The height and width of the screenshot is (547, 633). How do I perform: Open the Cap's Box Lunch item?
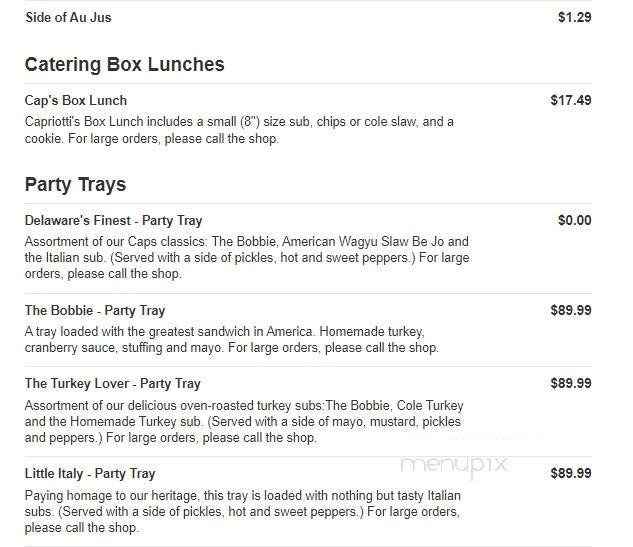[x=76, y=100]
